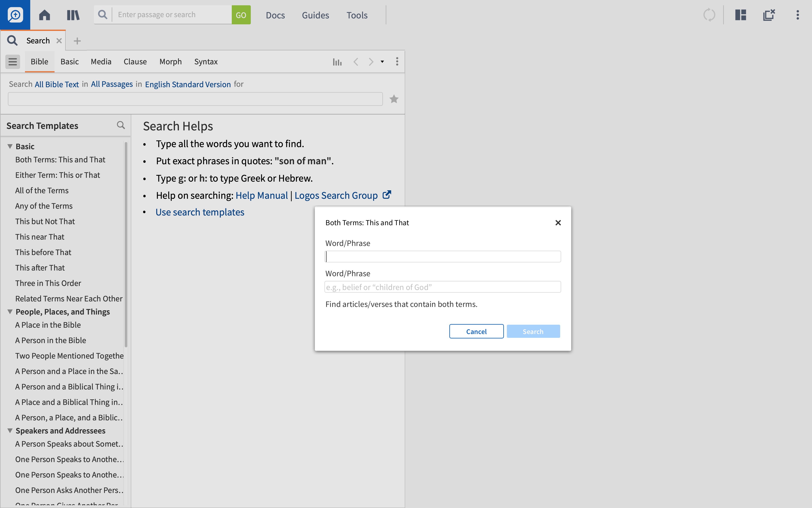Select This before That template

(43, 252)
